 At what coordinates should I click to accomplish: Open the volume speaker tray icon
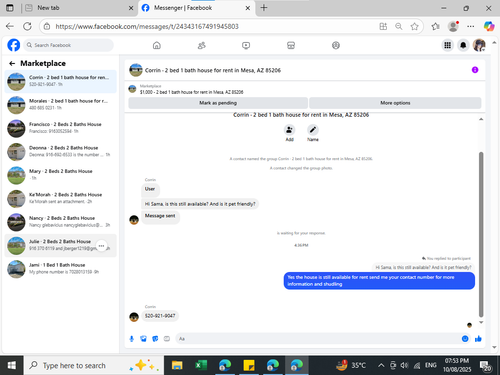[x=404, y=365]
